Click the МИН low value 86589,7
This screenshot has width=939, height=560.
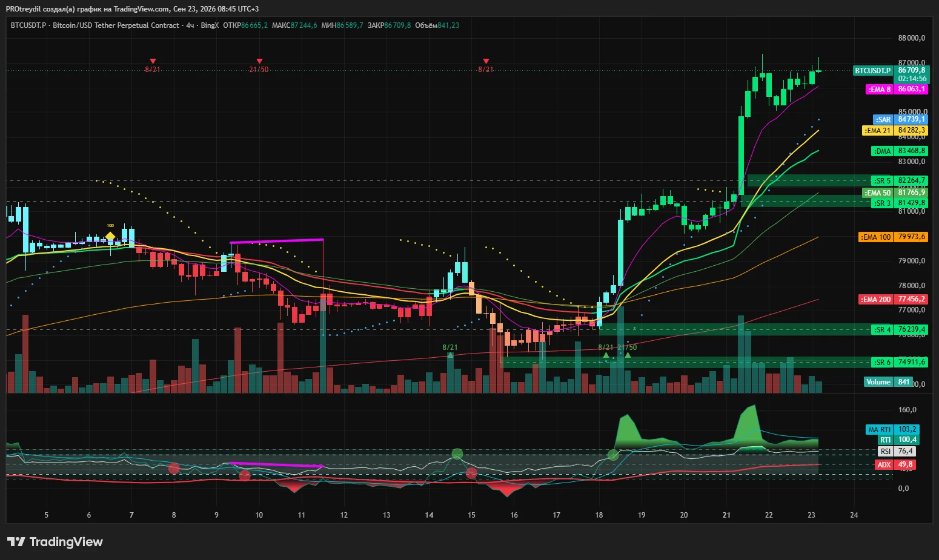(350, 25)
